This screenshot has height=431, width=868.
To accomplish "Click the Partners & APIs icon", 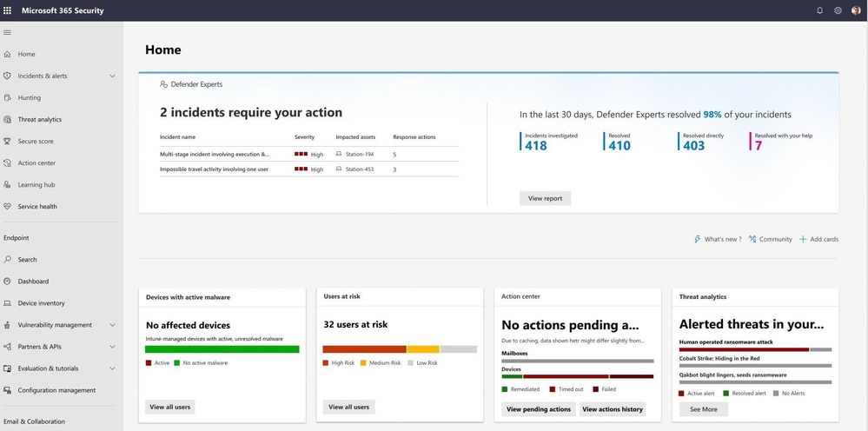I will click(x=7, y=347).
